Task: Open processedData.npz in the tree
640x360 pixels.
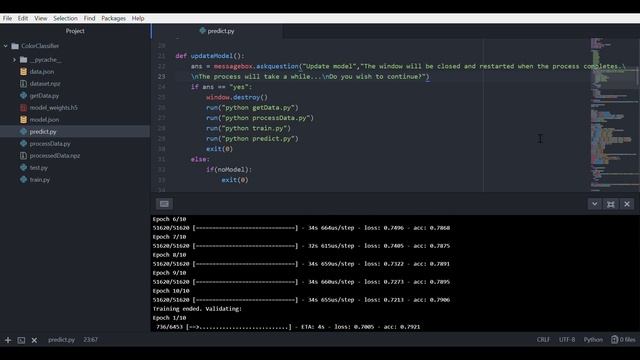Action: (x=55, y=156)
